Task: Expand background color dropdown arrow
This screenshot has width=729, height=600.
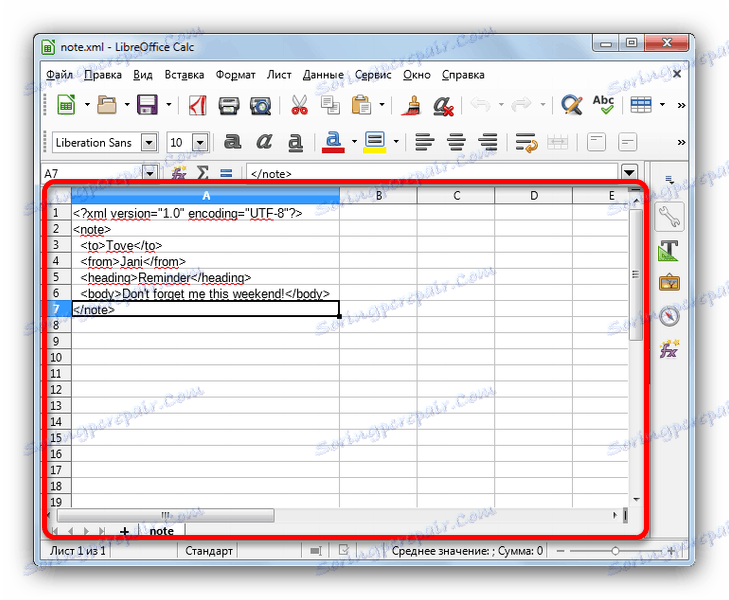Action: [396, 141]
